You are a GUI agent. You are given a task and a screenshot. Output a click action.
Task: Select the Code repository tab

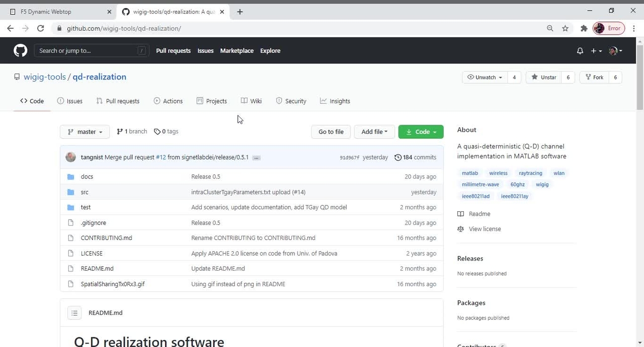[x=32, y=101]
